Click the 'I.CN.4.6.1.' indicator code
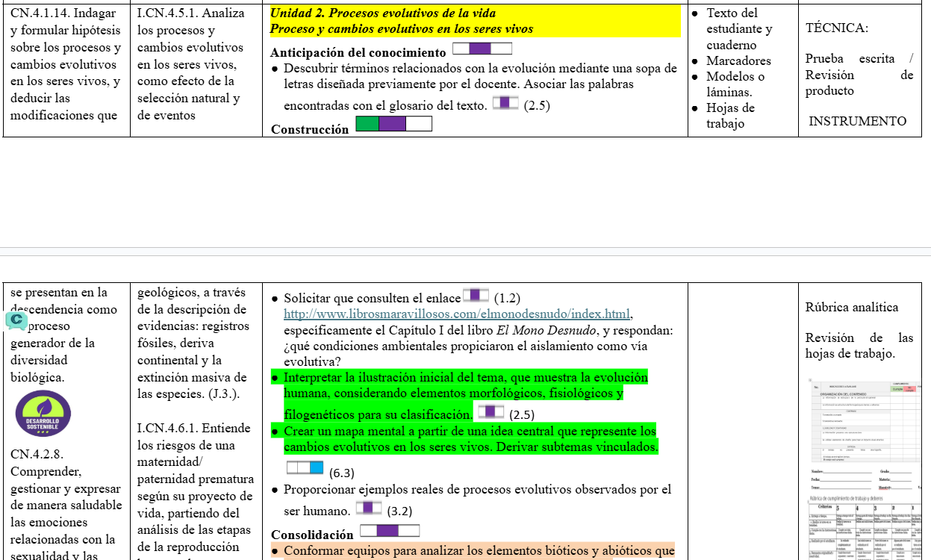The height and width of the screenshot is (560, 931). [x=168, y=429]
